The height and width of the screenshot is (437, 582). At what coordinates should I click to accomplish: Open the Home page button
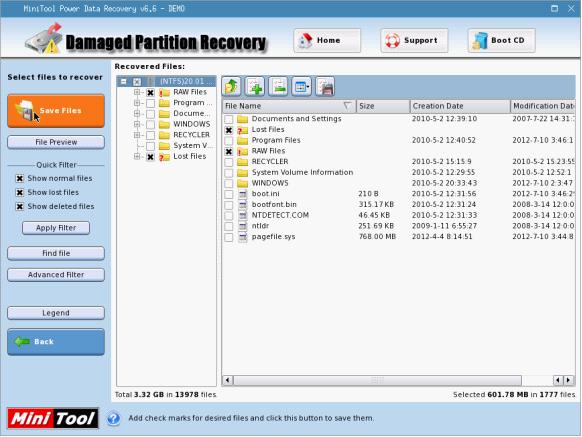[x=327, y=40]
